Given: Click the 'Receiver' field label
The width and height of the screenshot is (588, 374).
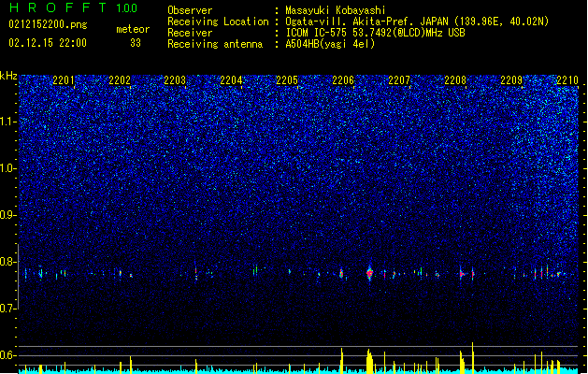Looking at the screenshot, I should tap(190, 33).
